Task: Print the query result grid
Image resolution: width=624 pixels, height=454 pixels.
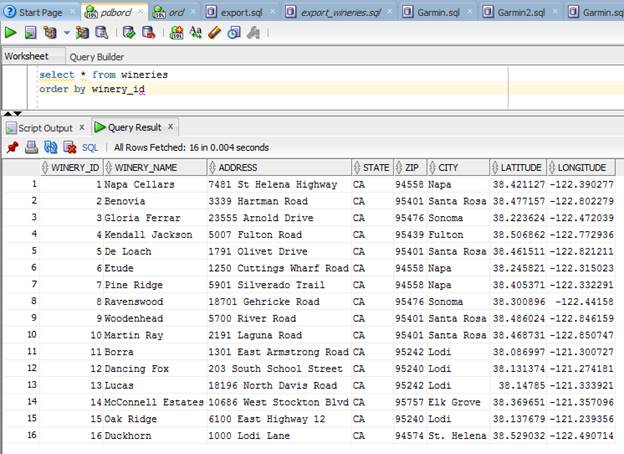Action: point(31,147)
